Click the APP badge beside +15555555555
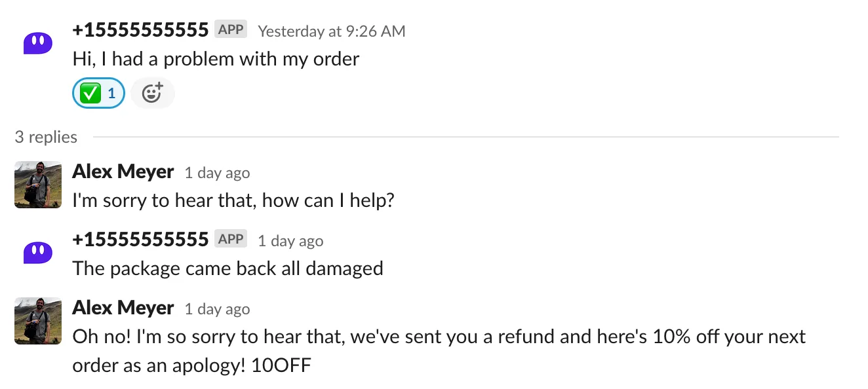Image resolution: width=868 pixels, height=389 pixels. [x=230, y=29]
